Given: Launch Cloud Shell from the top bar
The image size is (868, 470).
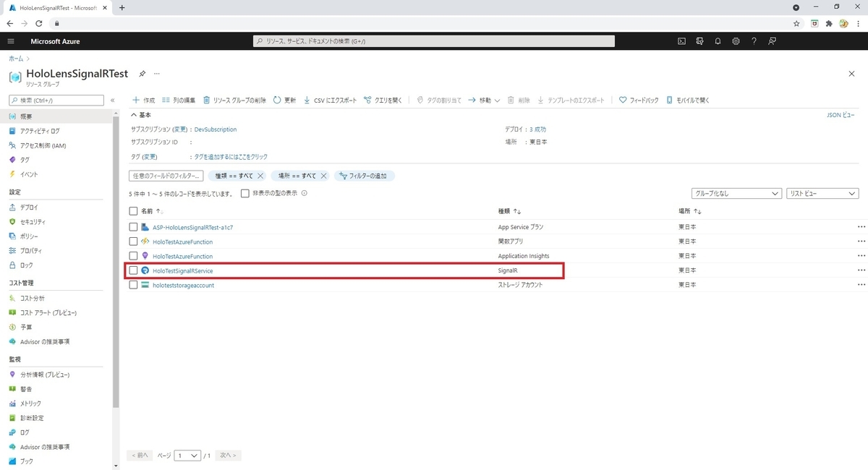Looking at the screenshot, I should (681, 41).
